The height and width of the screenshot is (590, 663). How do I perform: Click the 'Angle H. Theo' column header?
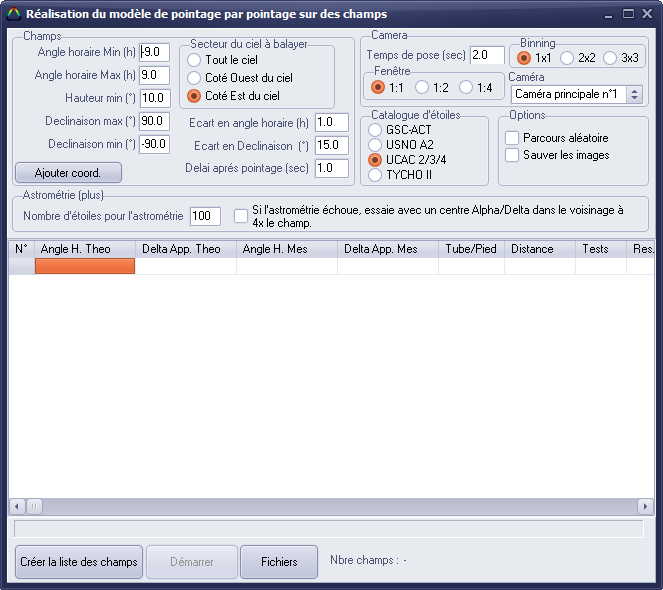[84, 249]
